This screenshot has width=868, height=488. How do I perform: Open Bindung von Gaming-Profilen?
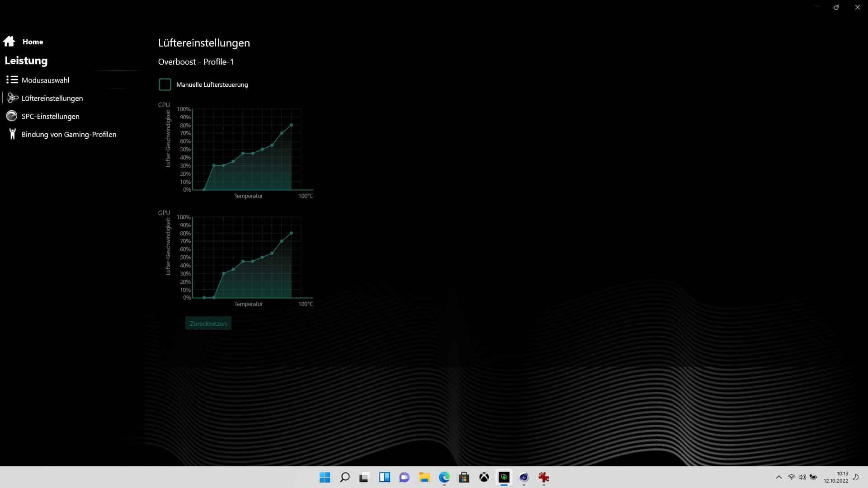tap(69, 134)
